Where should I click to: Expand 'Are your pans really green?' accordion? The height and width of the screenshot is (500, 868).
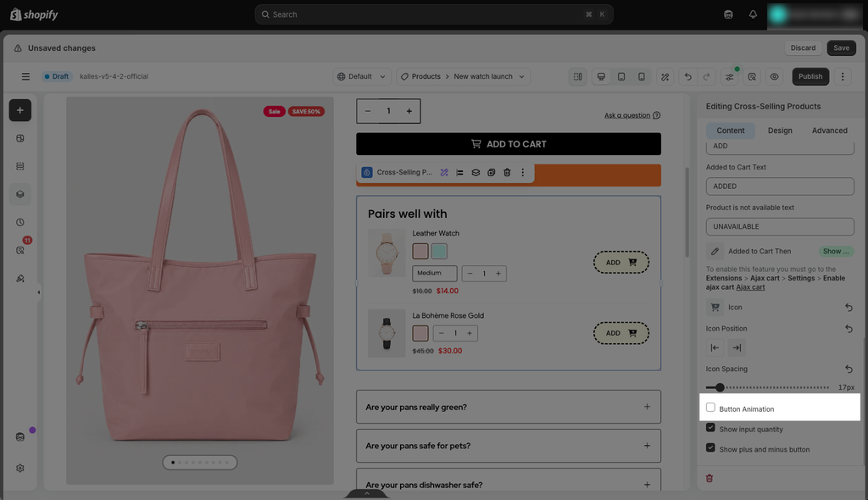coord(509,407)
